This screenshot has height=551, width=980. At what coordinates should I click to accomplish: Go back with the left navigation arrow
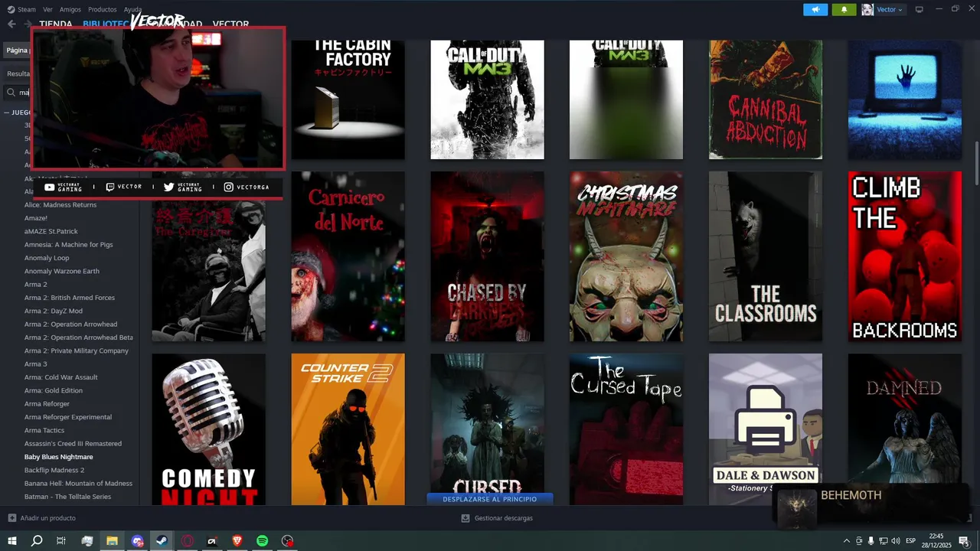(11, 24)
